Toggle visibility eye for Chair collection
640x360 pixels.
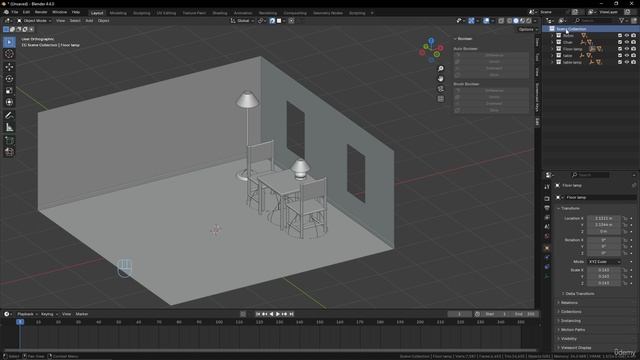coord(627,42)
